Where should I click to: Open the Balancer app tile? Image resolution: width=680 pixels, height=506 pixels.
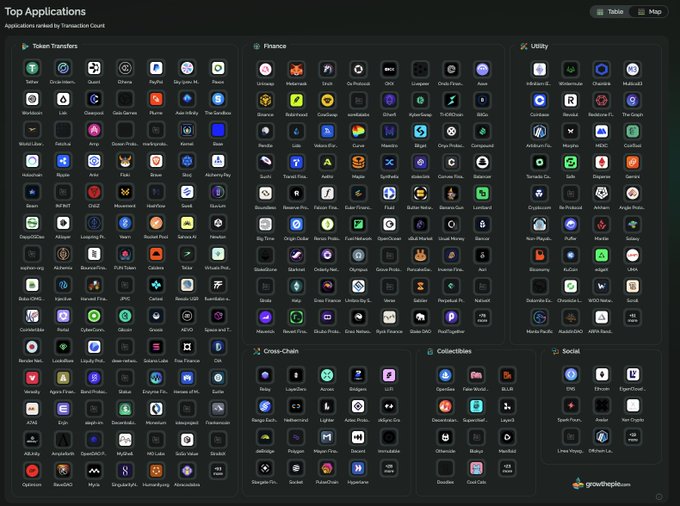tap(482, 163)
